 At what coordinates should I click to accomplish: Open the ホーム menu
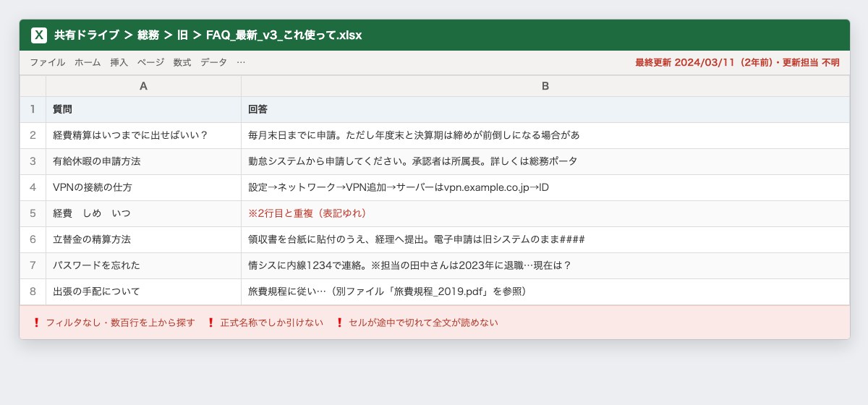click(x=88, y=63)
